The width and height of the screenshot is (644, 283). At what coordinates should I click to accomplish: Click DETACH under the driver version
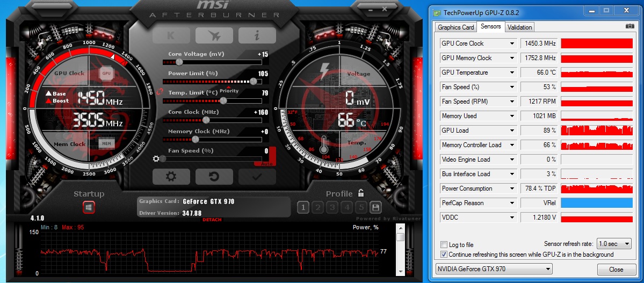pos(212,220)
